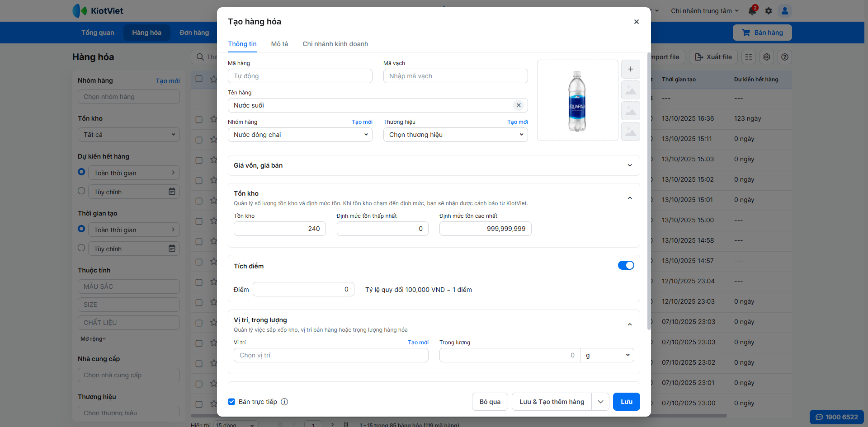868x427 pixels.
Task: Click the Aquafina product image thumbnail
Action: (x=577, y=101)
